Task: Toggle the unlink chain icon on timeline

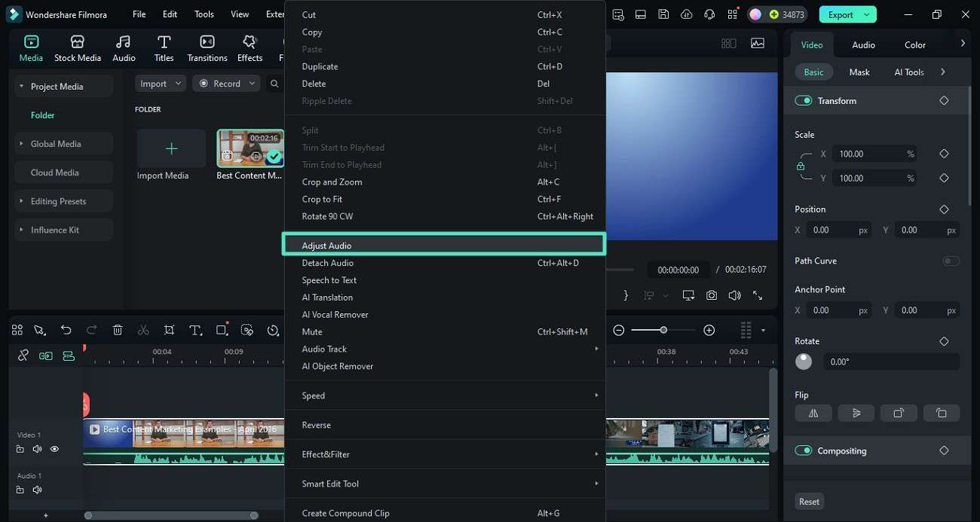Action: pos(23,356)
